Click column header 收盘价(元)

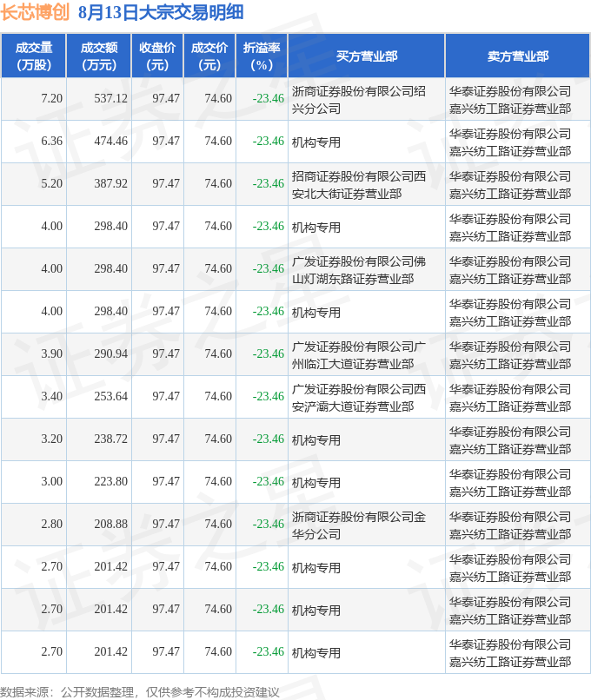point(157,56)
